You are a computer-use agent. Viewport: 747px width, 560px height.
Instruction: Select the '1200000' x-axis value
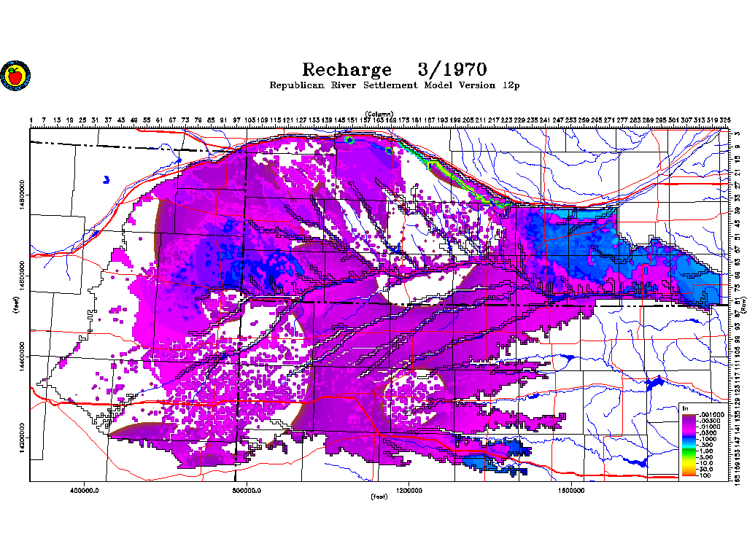tap(409, 490)
